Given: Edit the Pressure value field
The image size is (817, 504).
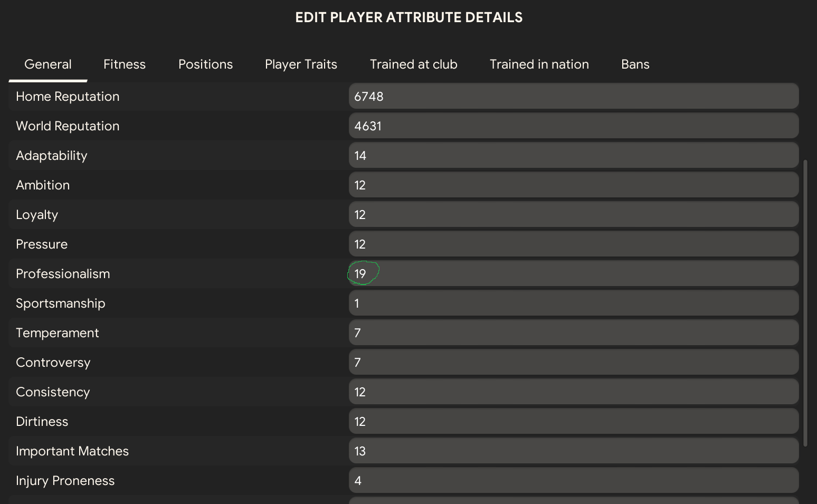Looking at the screenshot, I should coord(573,244).
